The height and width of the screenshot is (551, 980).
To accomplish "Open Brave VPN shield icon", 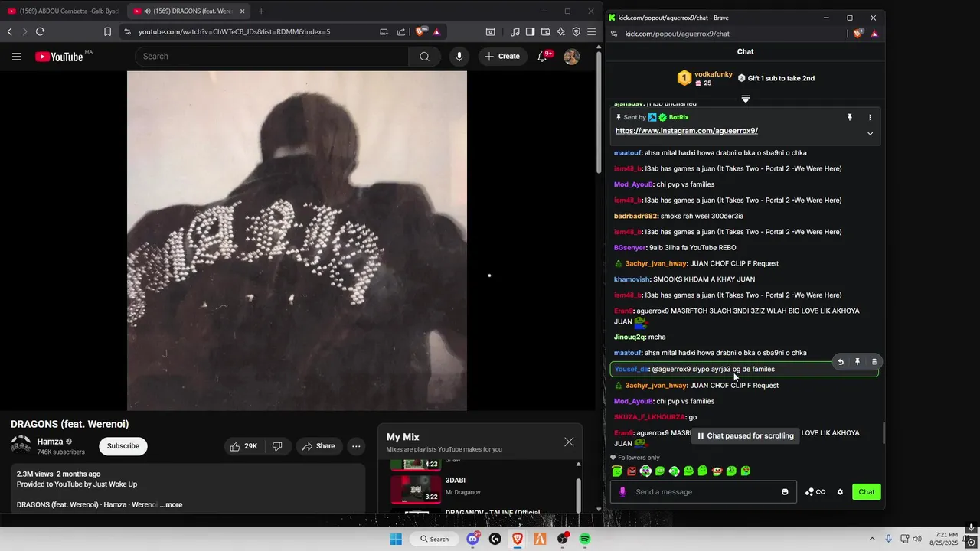I will pyautogui.click(x=576, y=31).
